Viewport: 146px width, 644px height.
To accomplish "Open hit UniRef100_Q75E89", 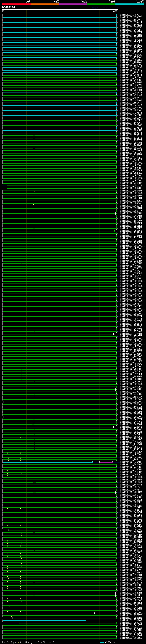I will (x=131, y=394).
